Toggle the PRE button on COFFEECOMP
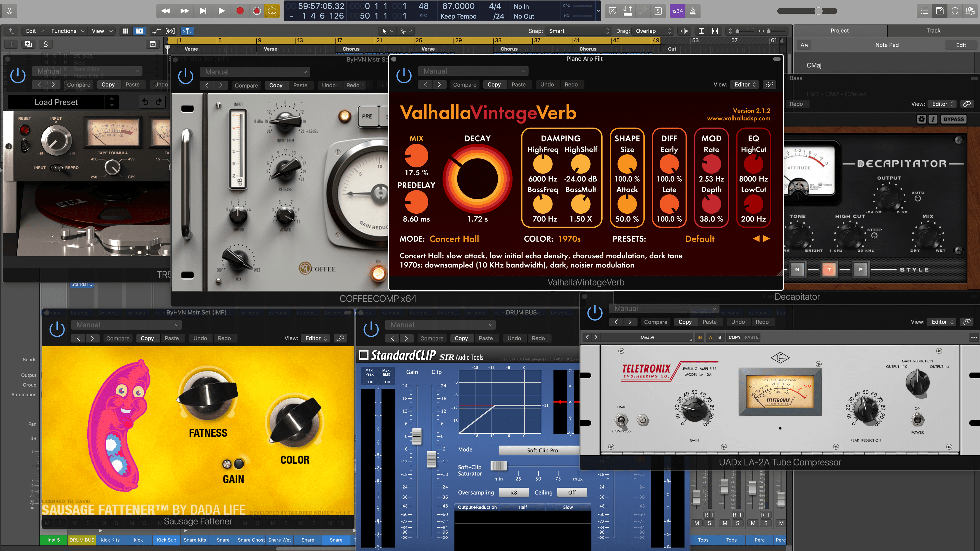 click(367, 116)
